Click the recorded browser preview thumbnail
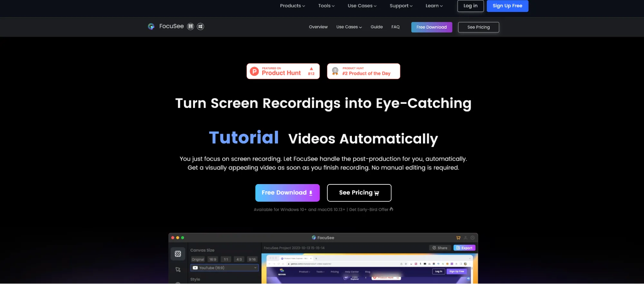Viewport: 644px width, 284px height. 370,269
